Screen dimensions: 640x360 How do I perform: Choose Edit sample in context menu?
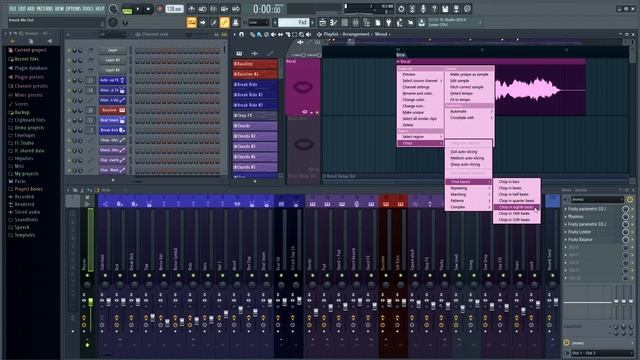(x=459, y=81)
